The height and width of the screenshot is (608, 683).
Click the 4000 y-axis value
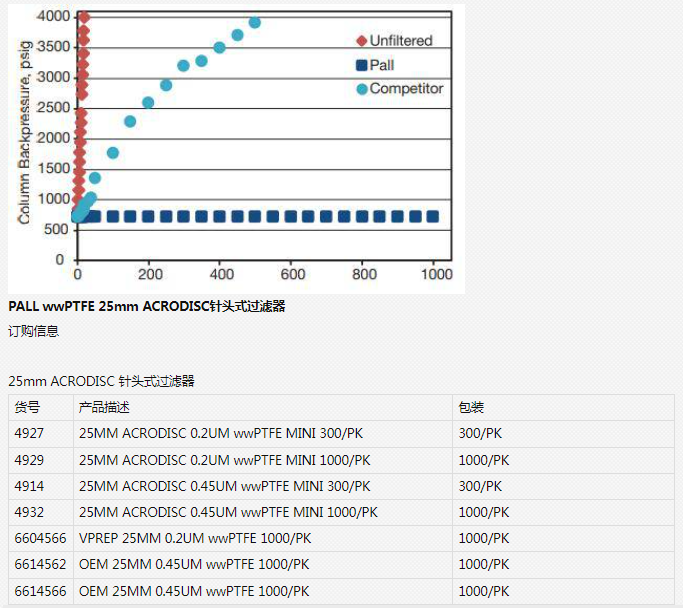53,17
